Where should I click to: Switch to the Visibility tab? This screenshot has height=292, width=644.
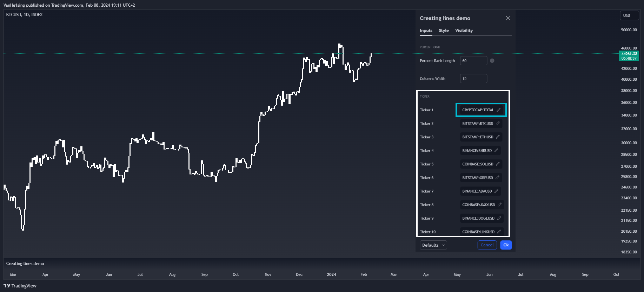tap(464, 31)
